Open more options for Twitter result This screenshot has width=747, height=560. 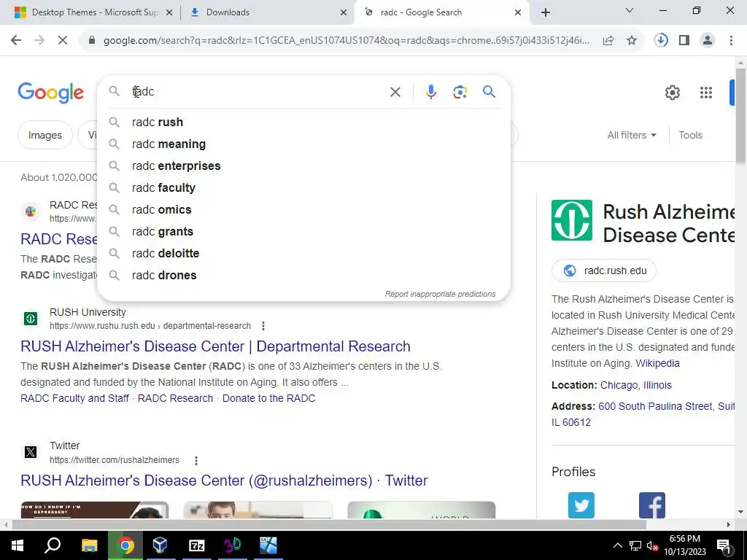[x=196, y=460]
